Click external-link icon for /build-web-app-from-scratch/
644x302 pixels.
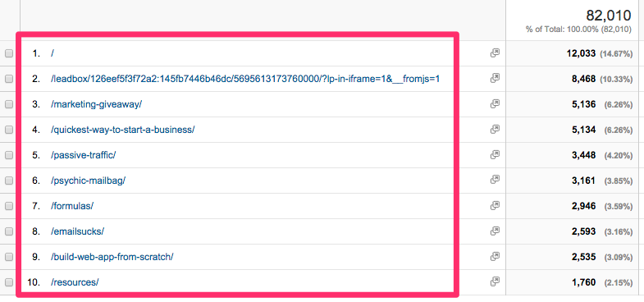coord(495,256)
